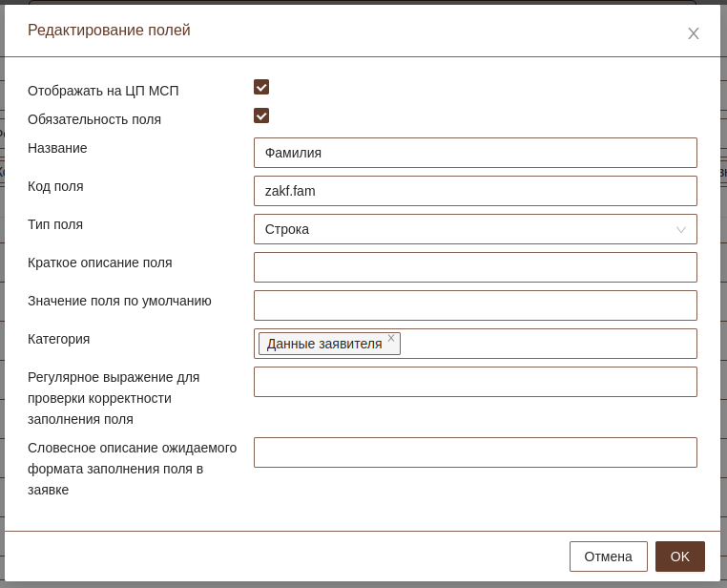Remove the Данные заявителя category tag
Screen dimensions: 727x588
391,338
